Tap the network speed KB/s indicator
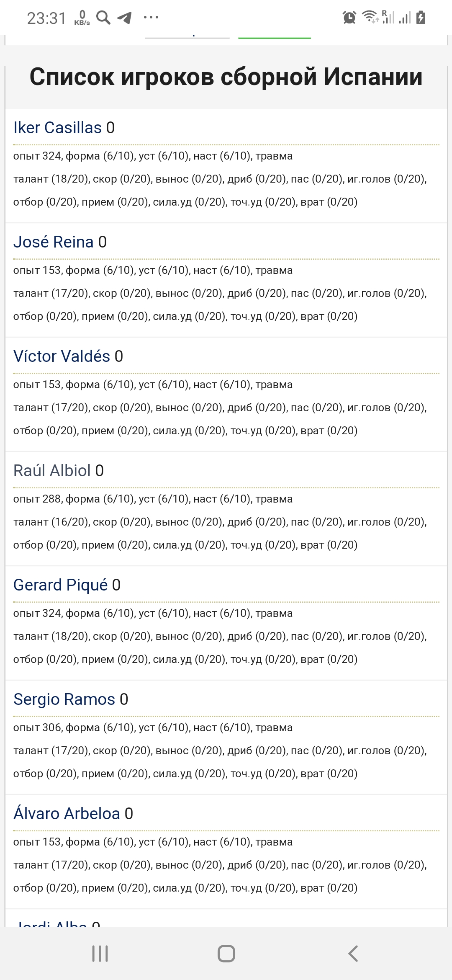Screen dimensions: 452x980 click(82, 18)
